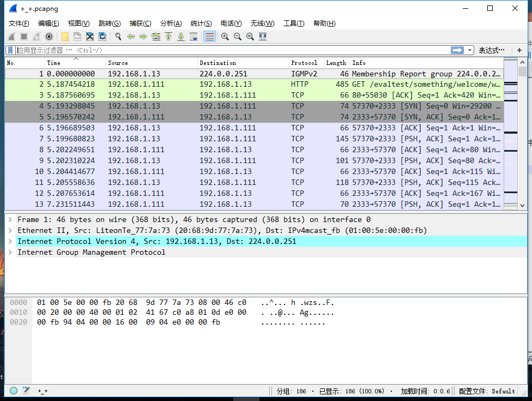Open the 文件(F) menu

(x=19, y=23)
